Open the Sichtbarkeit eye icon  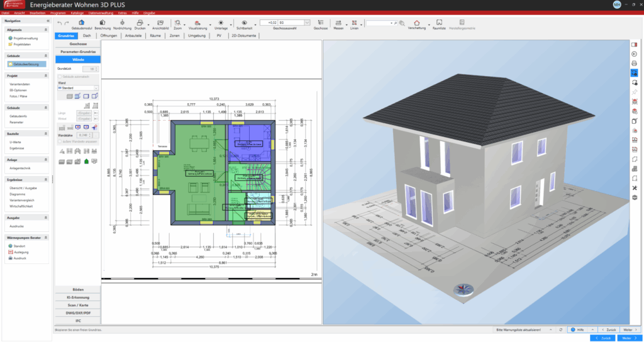pos(243,22)
